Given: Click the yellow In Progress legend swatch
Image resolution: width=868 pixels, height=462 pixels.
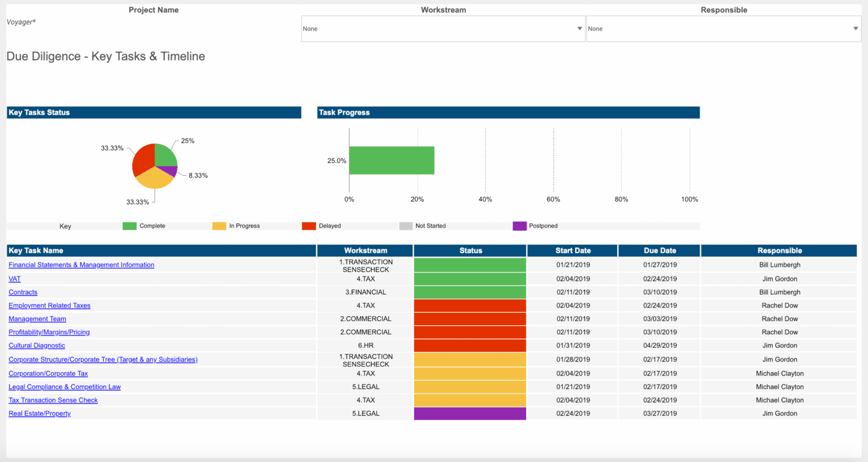Looking at the screenshot, I should coord(219,226).
